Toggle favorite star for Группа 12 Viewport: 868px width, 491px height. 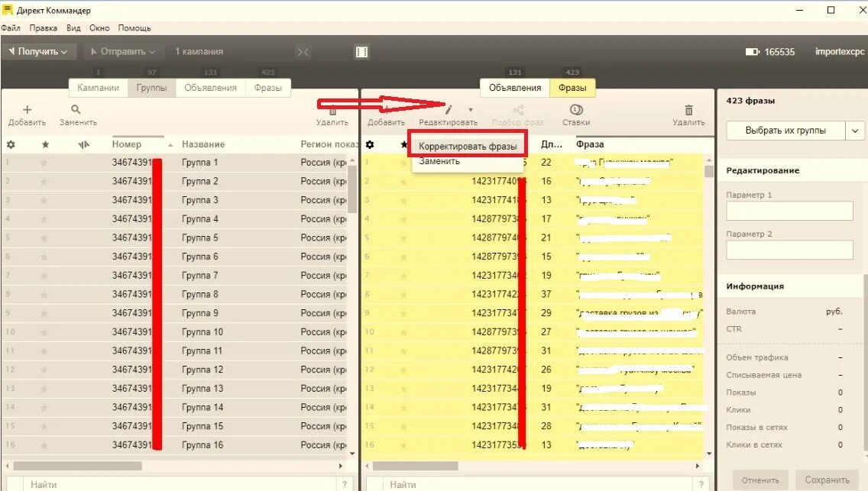[x=44, y=370]
